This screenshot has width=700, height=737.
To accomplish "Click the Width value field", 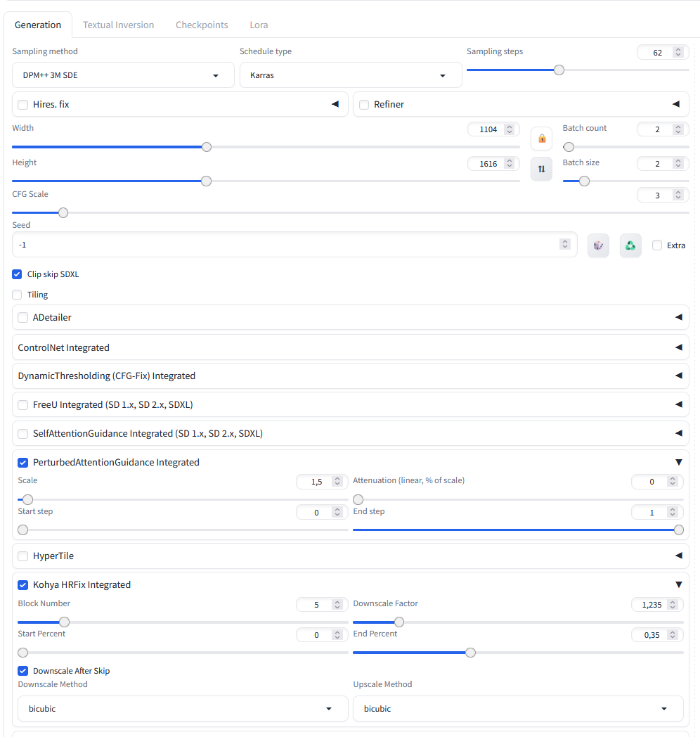I will 493,129.
